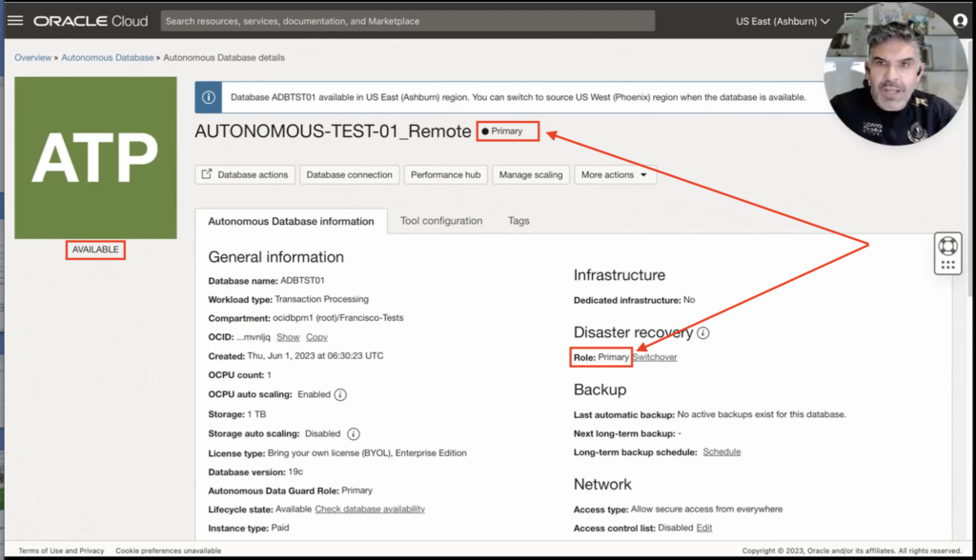Click the lifebuoy help icon
Screen dimensions: 976x560
[x=946, y=245]
